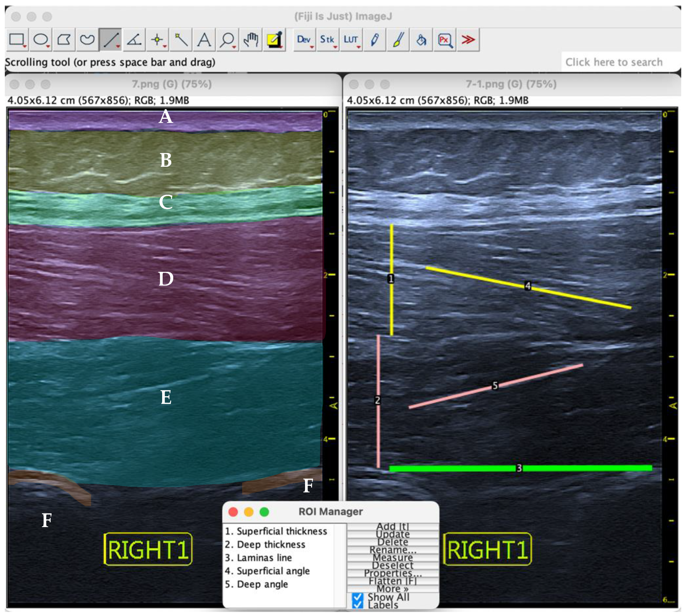Select the Pixel Inspector tool
This screenshot has width=684, height=616.
click(x=444, y=40)
